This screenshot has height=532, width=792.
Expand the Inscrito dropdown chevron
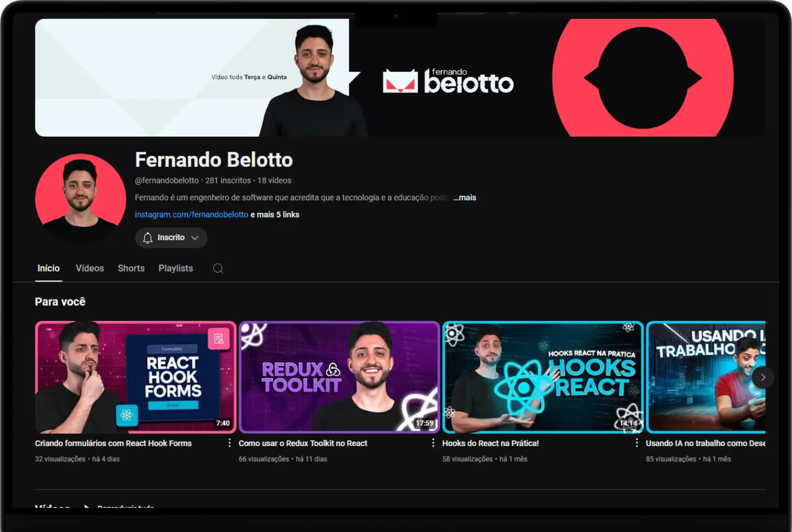click(195, 238)
